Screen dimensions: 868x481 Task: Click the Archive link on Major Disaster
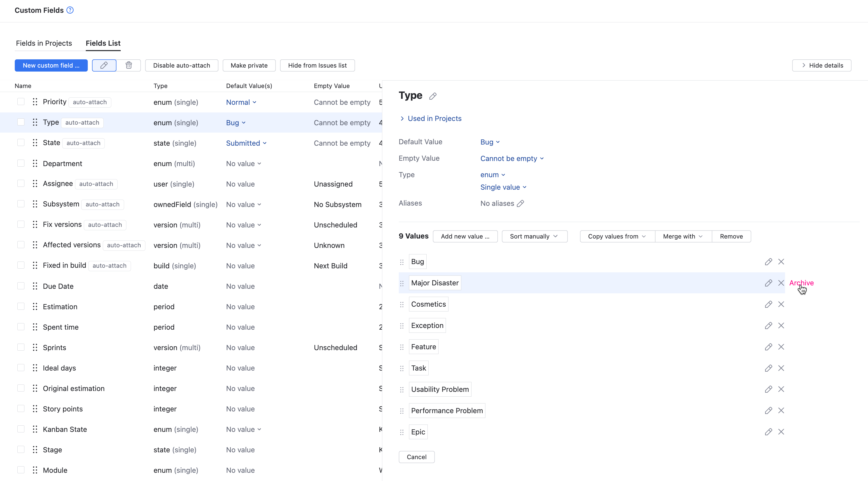tap(801, 283)
